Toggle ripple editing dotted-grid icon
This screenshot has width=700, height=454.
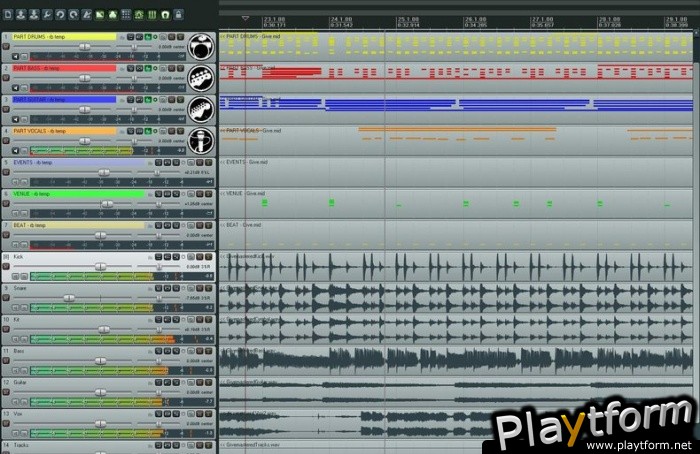(126, 15)
